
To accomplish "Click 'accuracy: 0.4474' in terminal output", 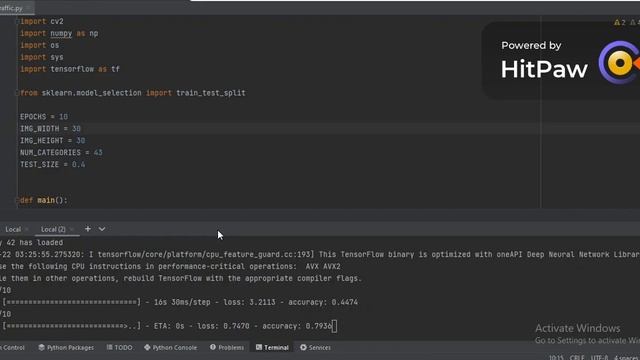I will click(323, 302).
